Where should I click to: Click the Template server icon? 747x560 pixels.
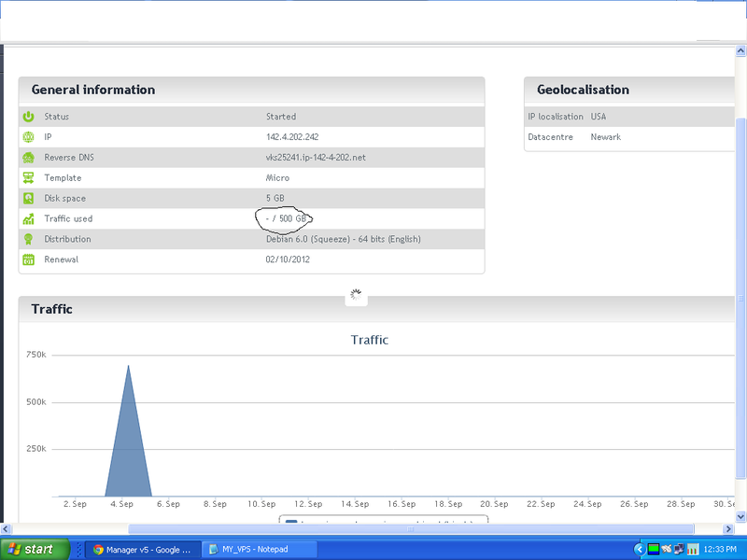(29, 177)
